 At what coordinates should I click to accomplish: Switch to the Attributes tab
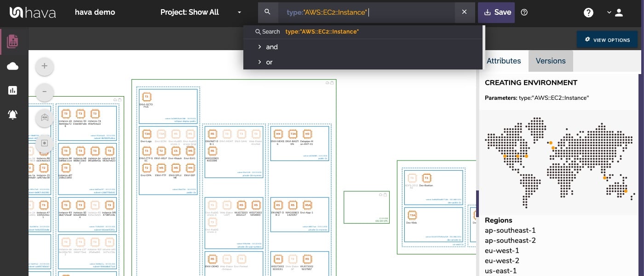click(x=504, y=61)
